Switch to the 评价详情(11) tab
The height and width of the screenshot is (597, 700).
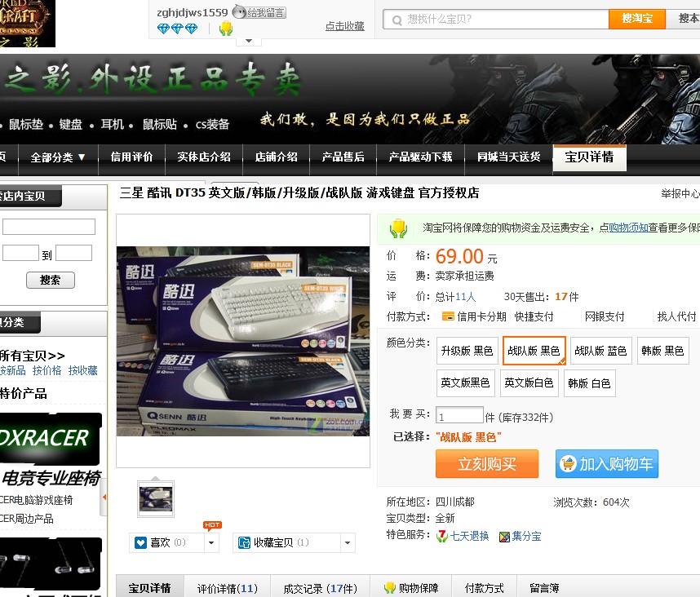[228, 588]
